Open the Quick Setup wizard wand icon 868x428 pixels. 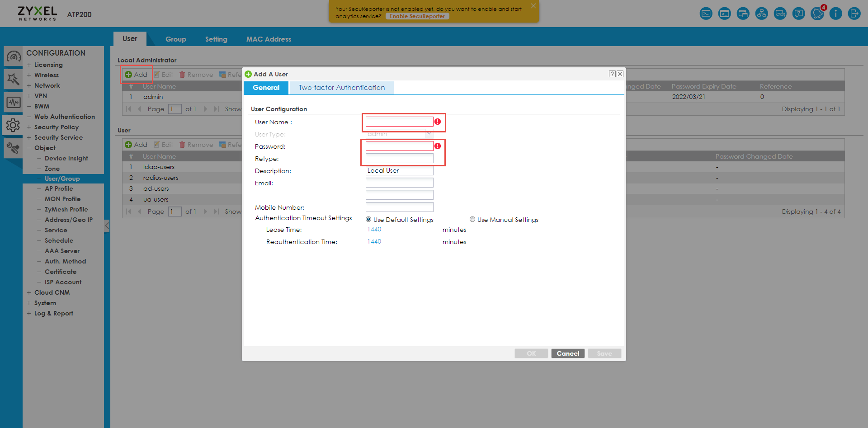click(13, 80)
